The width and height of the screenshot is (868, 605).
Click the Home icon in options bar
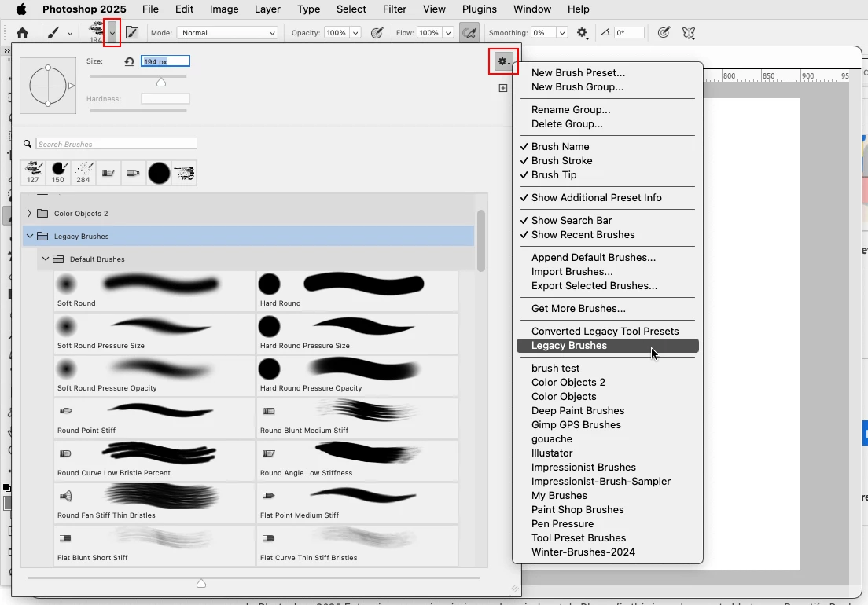coord(22,33)
